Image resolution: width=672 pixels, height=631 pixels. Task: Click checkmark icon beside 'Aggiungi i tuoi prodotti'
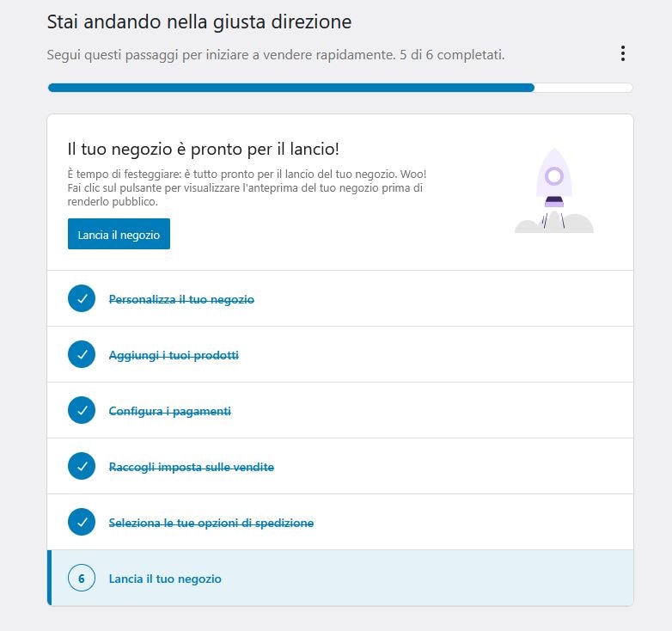(x=82, y=354)
